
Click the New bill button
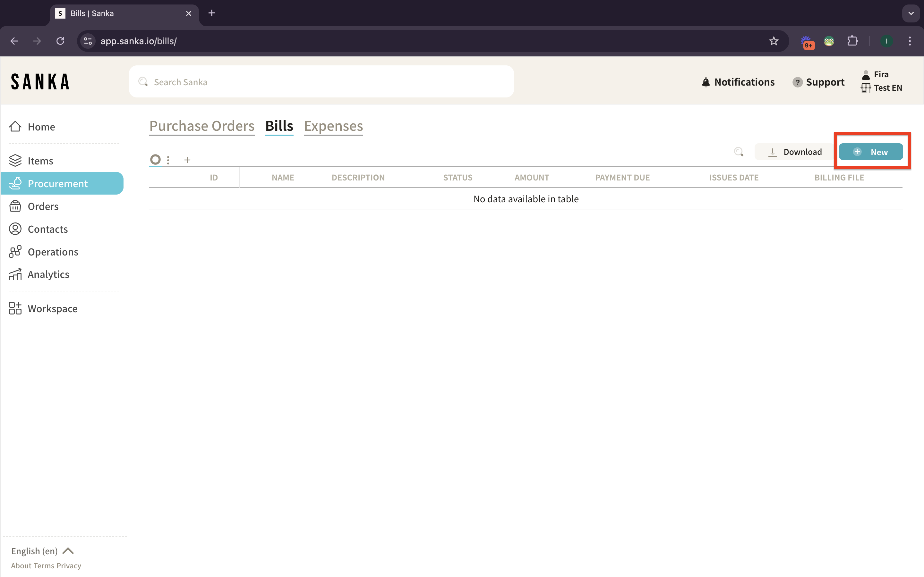coord(870,152)
